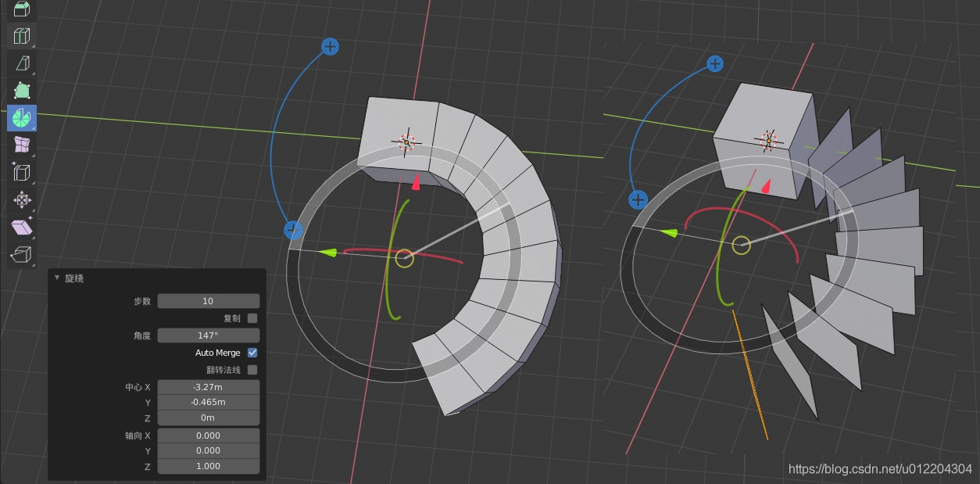Click the 角度 slider showing 147°
The width and height of the screenshot is (980, 484).
pos(208,335)
